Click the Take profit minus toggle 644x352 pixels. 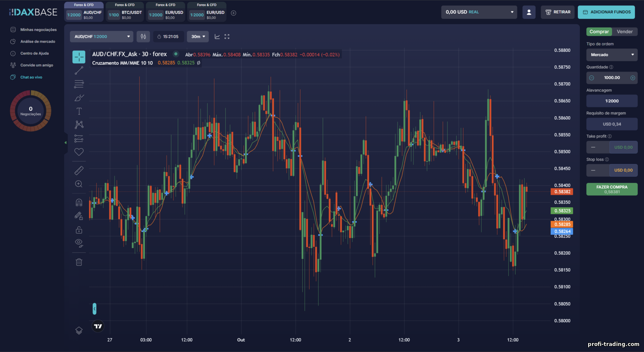598,147
